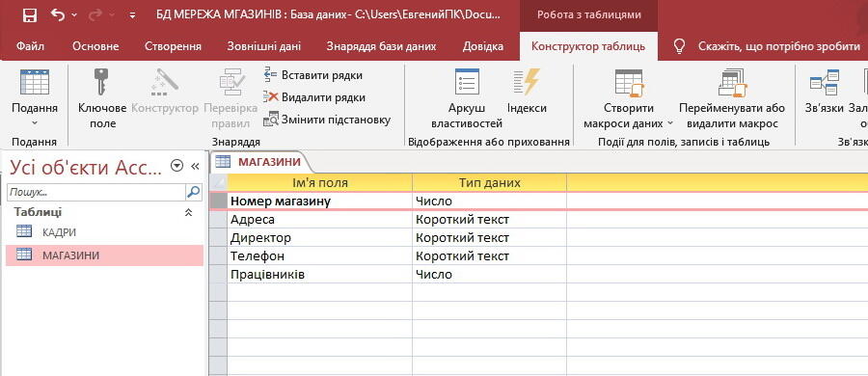Screen dimensions: 868x376
Task: Open the Довідка tab
Action: click(x=483, y=46)
